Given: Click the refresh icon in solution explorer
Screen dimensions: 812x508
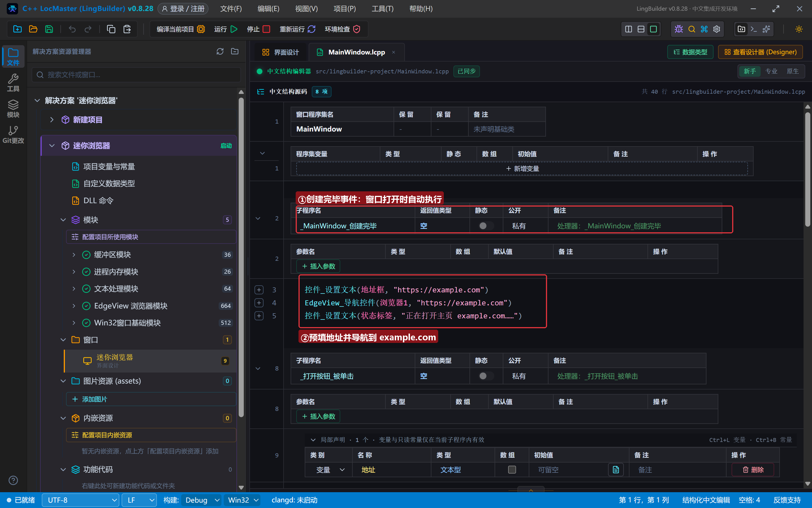Looking at the screenshot, I should 220,51.
